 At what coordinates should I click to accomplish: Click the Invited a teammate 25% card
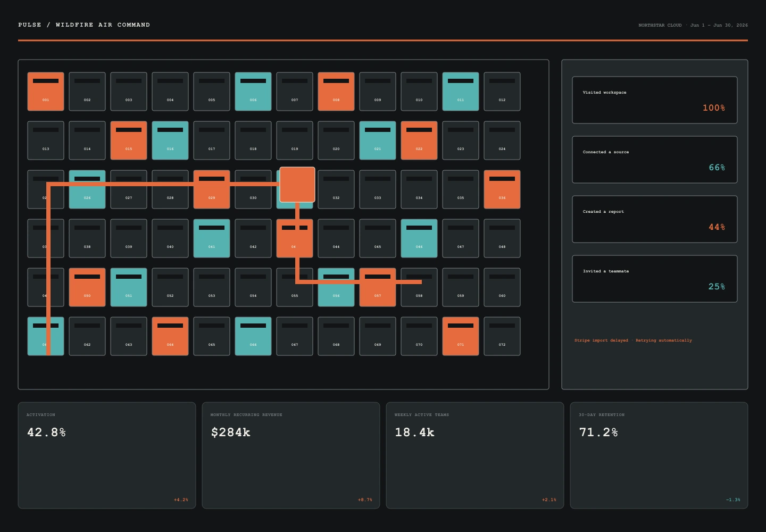(655, 279)
